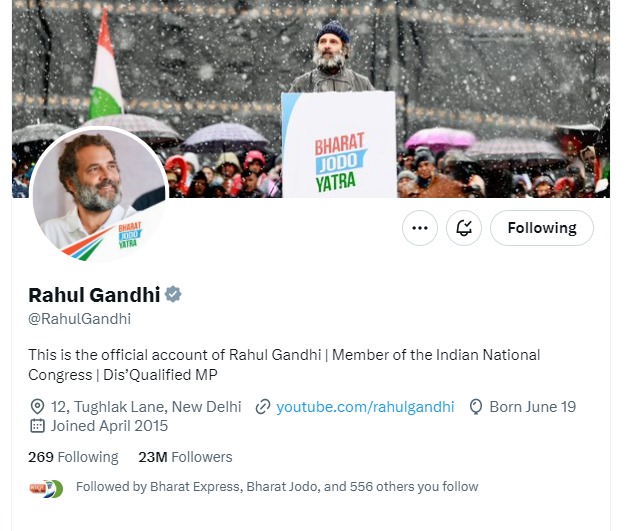Click the birthday balloon icon
The image size is (638, 531).
tap(475, 406)
